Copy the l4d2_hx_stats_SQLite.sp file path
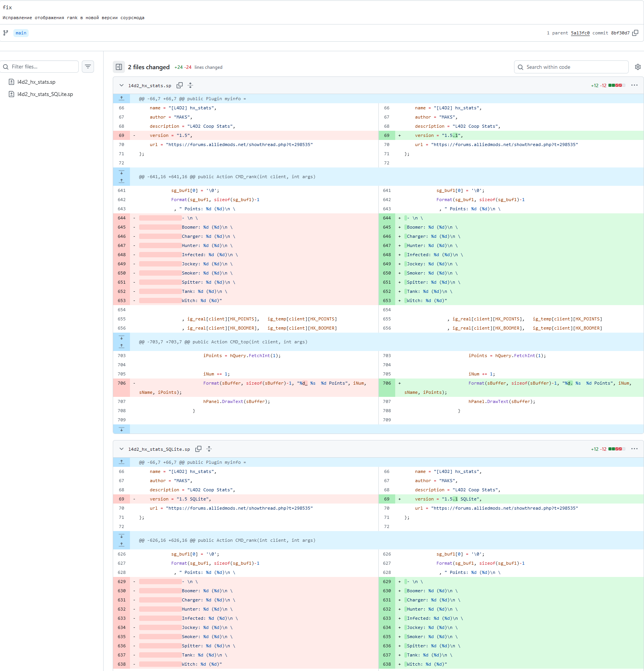This screenshot has width=644, height=671. coord(198,449)
